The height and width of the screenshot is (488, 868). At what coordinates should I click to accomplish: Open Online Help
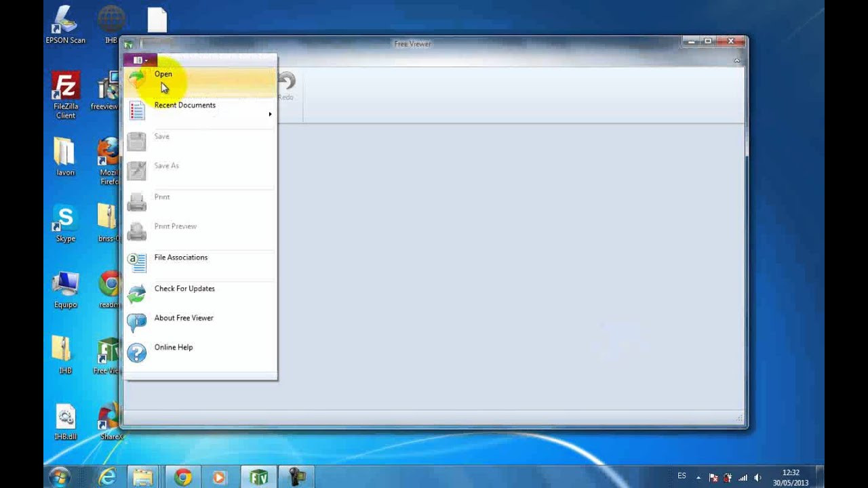click(x=174, y=347)
